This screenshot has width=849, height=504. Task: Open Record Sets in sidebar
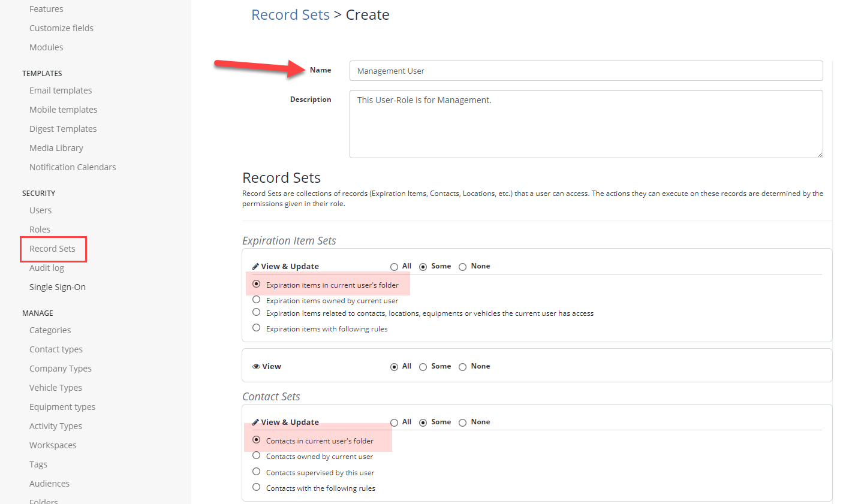point(52,249)
